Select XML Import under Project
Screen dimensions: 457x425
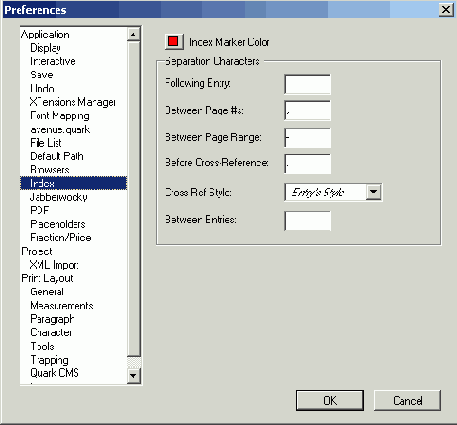54,265
